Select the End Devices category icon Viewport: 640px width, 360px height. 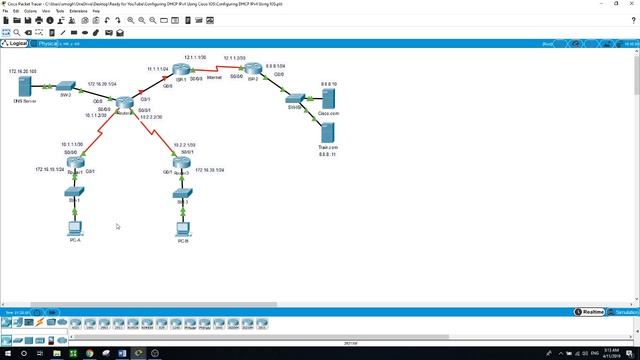(x=18, y=322)
